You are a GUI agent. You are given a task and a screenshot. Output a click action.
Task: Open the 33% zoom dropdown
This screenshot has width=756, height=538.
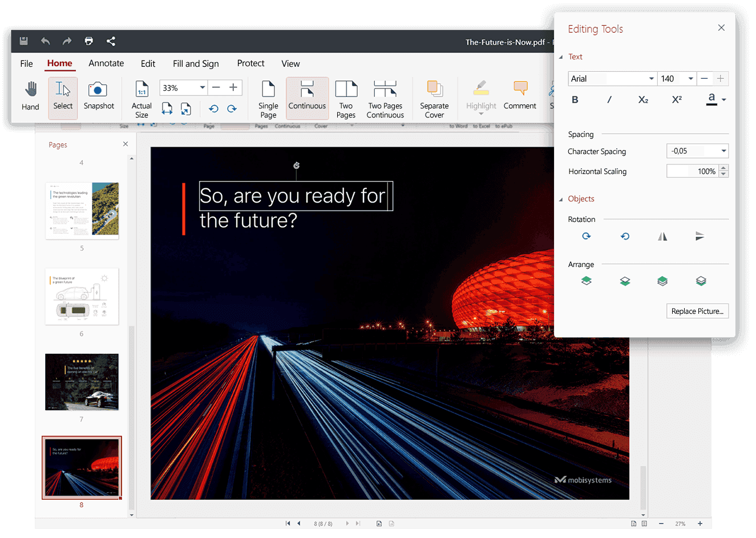pos(203,87)
